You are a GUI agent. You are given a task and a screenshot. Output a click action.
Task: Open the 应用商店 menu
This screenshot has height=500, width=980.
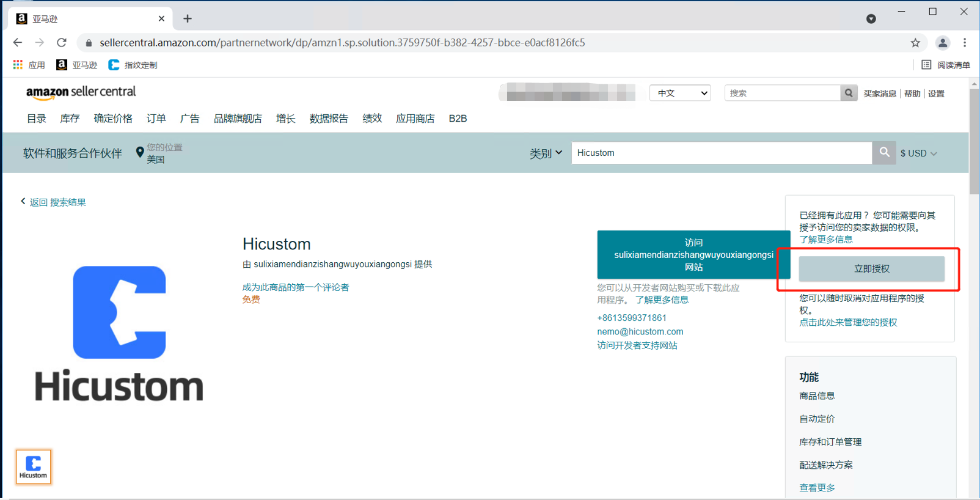(x=415, y=119)
